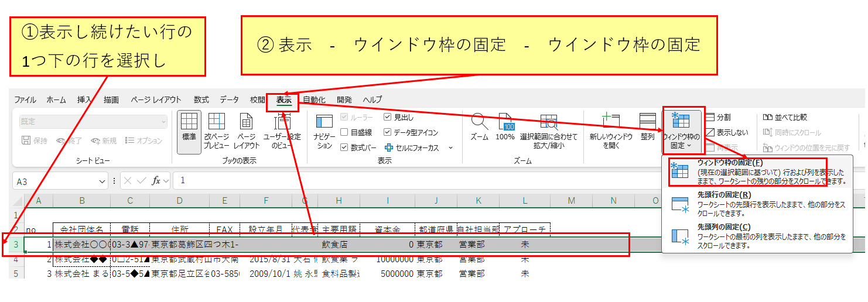Click inside the formula bar field
The width and height of the screenshot is (868, 302).
410,181
